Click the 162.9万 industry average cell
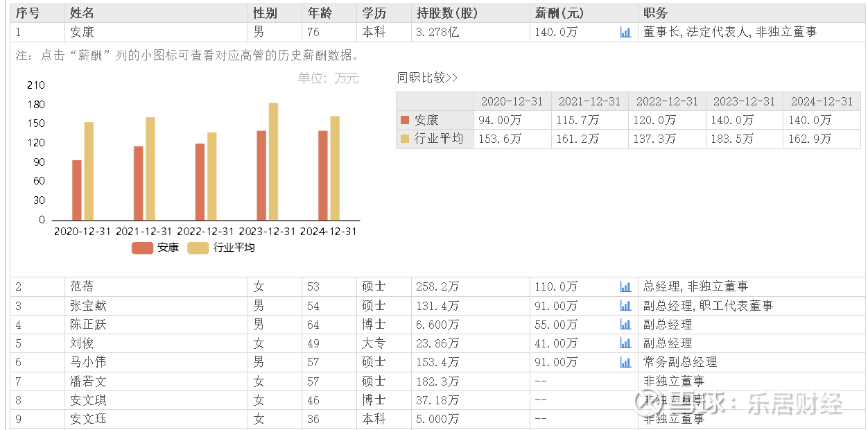 tap(809, 139)
